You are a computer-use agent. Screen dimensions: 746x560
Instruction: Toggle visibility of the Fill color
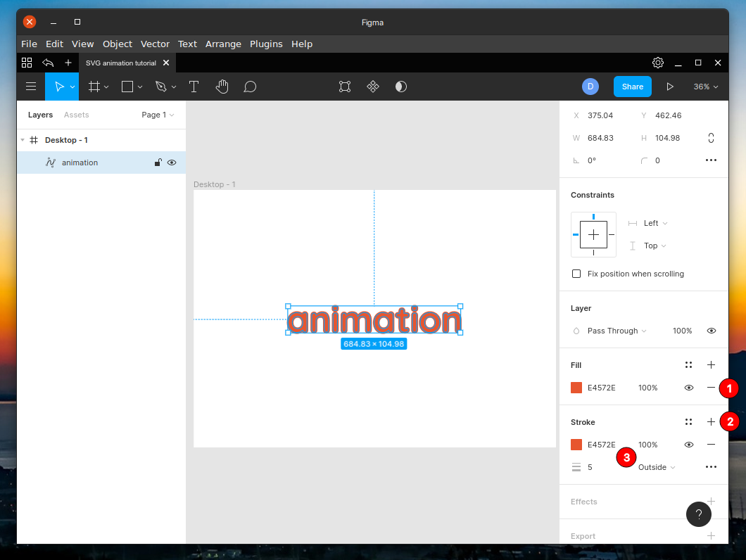pyautogui.click(x=688, y=388)
